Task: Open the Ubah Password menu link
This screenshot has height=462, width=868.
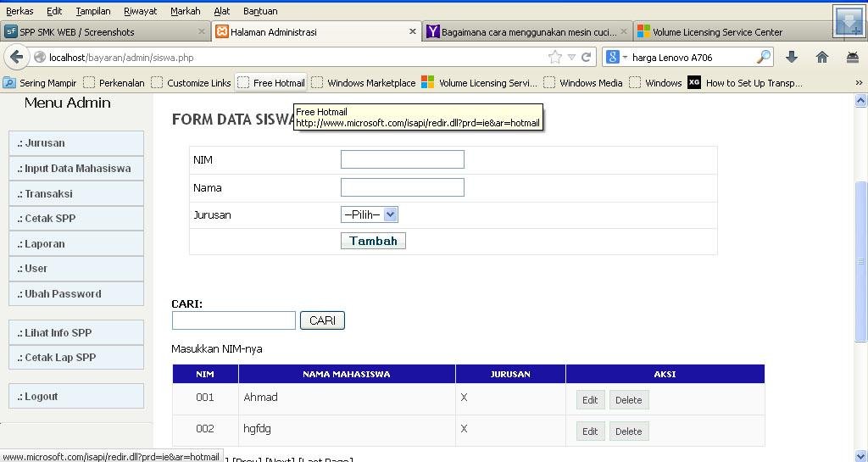Action: coord(76,294)
